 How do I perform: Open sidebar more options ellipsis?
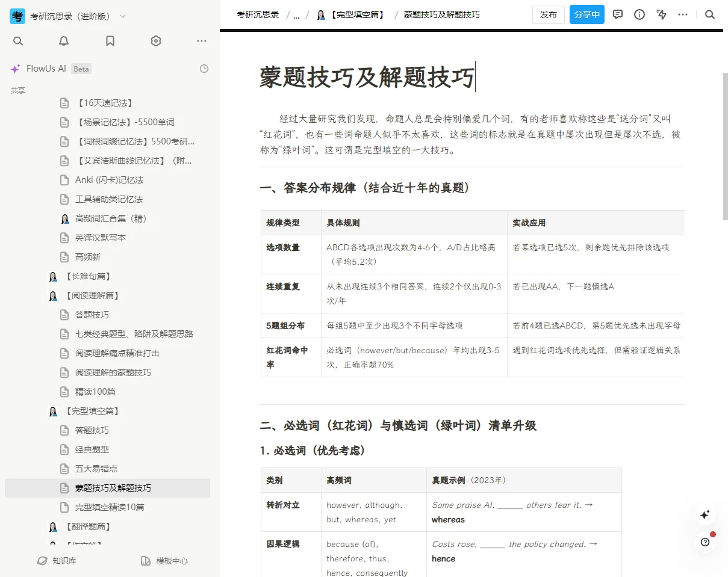point(202,41)
